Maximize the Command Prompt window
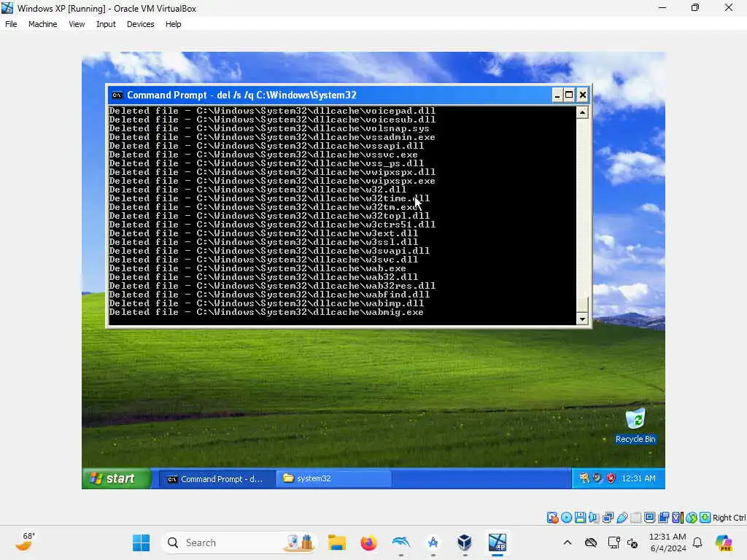This screenshot has height=560, width=747. pyautogui.click(x=569, y=96)
